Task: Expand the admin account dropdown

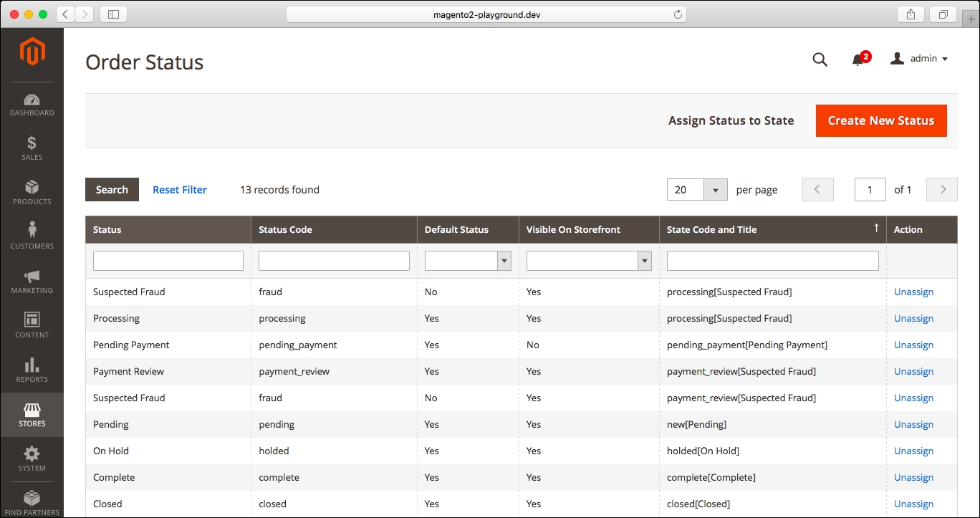Action: point(920,59)
